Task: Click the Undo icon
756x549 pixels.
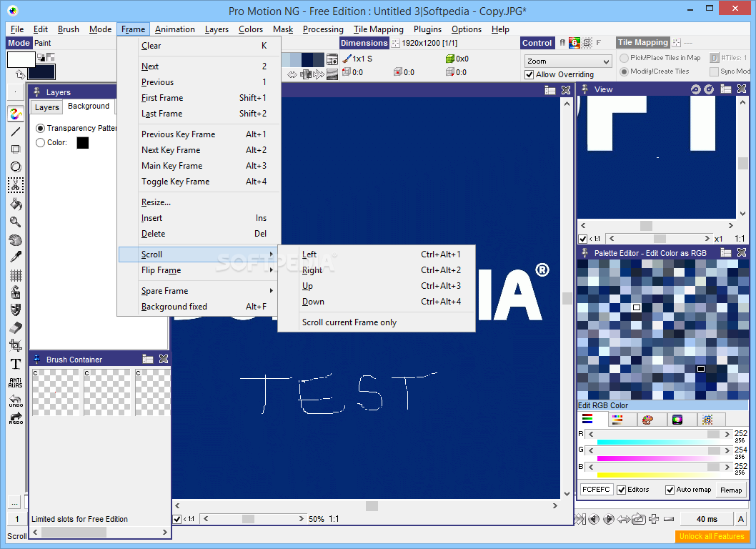Action: 16,400
